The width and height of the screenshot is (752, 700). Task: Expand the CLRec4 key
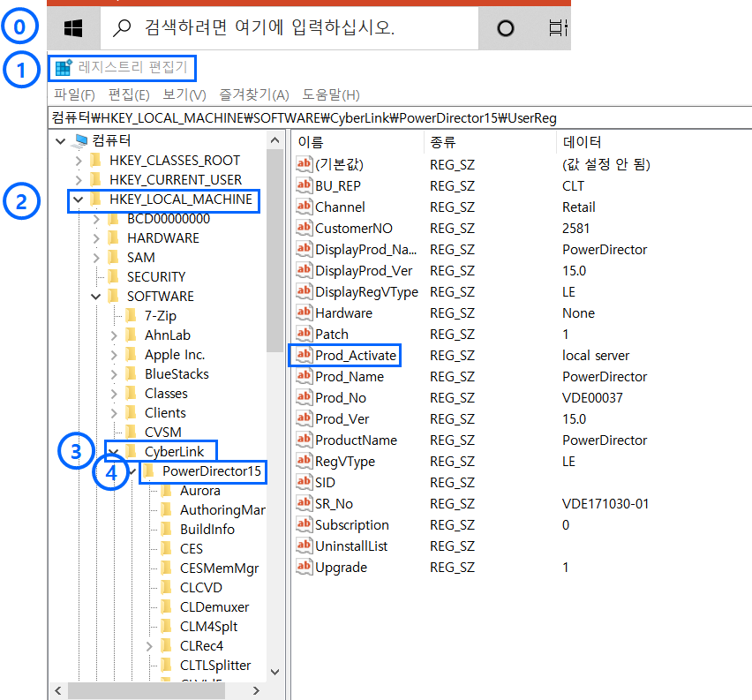tap(149, 647)
